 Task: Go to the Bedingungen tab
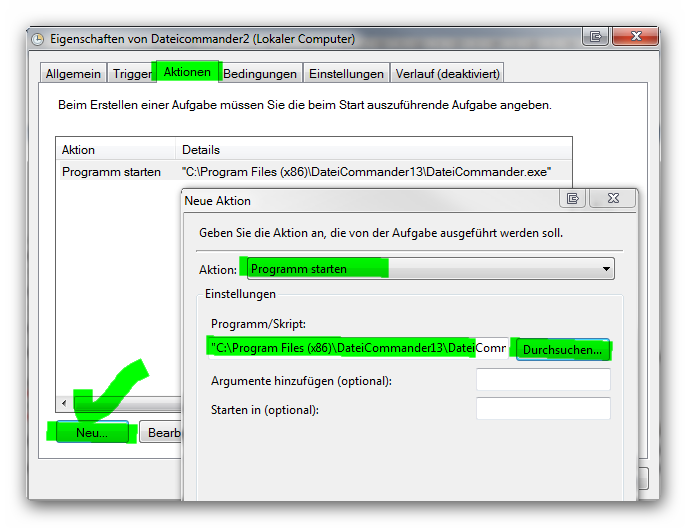(x=260, y=73)
